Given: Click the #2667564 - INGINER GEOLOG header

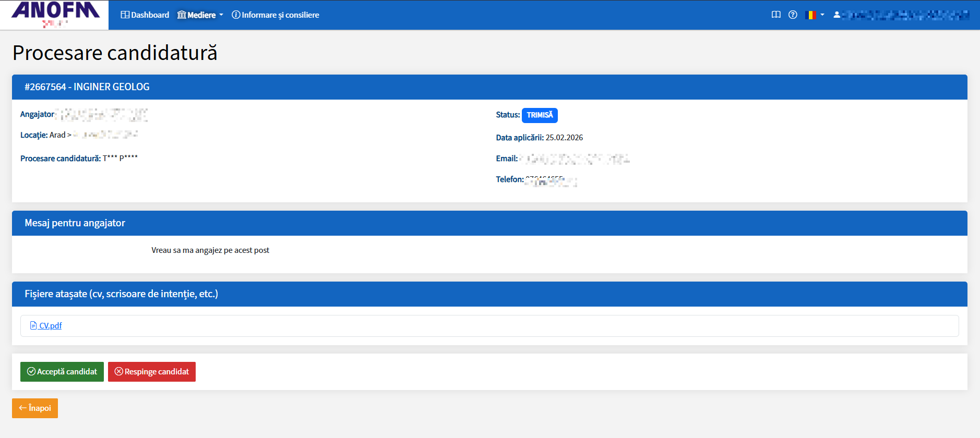Looking at the screenshot, I should pos(87,87).
